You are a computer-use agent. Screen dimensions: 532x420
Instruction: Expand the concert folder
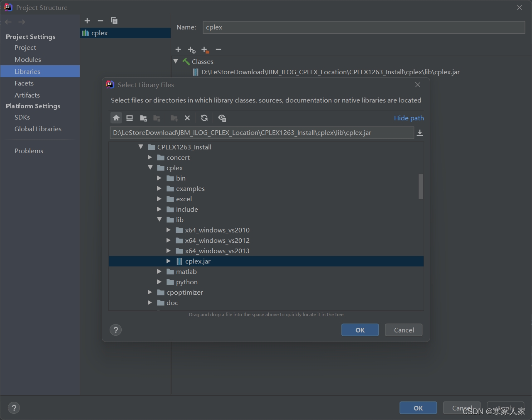tap(150, 158)
